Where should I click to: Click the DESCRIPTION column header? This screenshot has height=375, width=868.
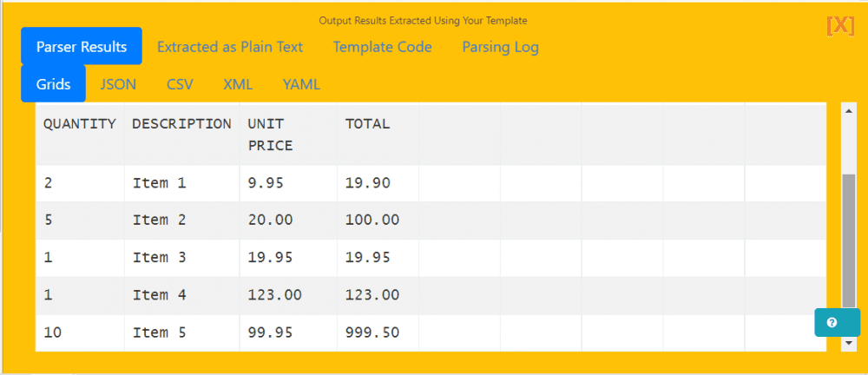coord(181,124)
